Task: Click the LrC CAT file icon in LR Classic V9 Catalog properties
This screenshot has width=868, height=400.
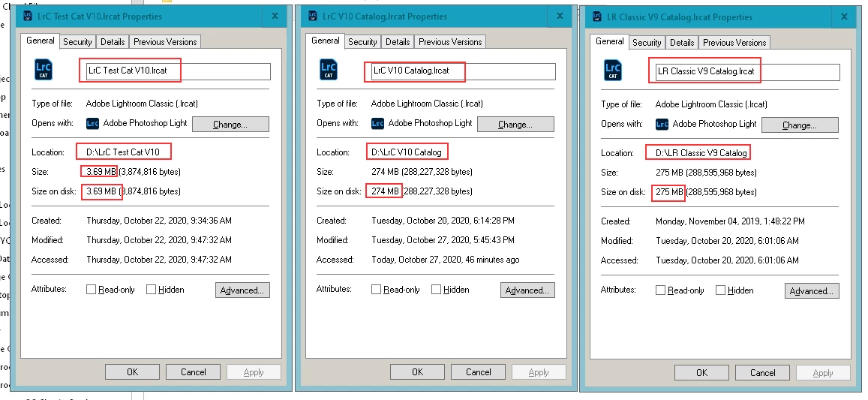Action: pyautogui.click(x=613, y=70)
